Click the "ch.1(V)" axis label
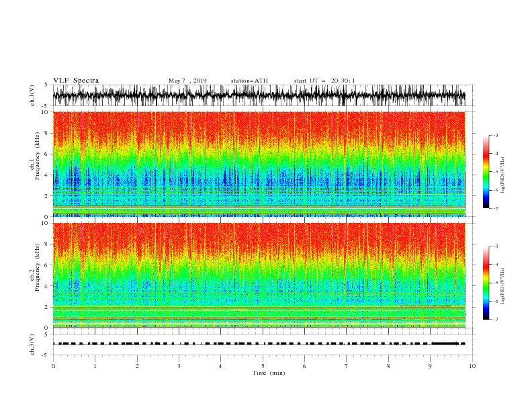This screenshot has width=532, height=411. point(32,95)
